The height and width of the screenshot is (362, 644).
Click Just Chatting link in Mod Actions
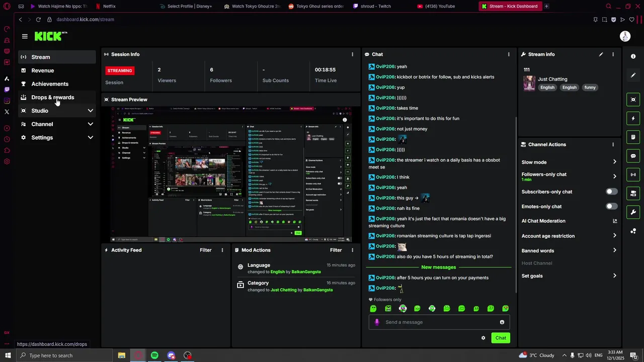tap(283, 290)
